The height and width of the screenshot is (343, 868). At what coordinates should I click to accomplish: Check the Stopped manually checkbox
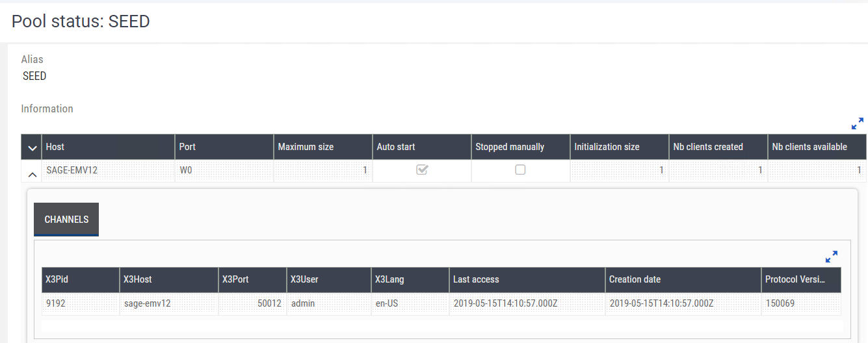pyautogui.click(x=520, y=170)
